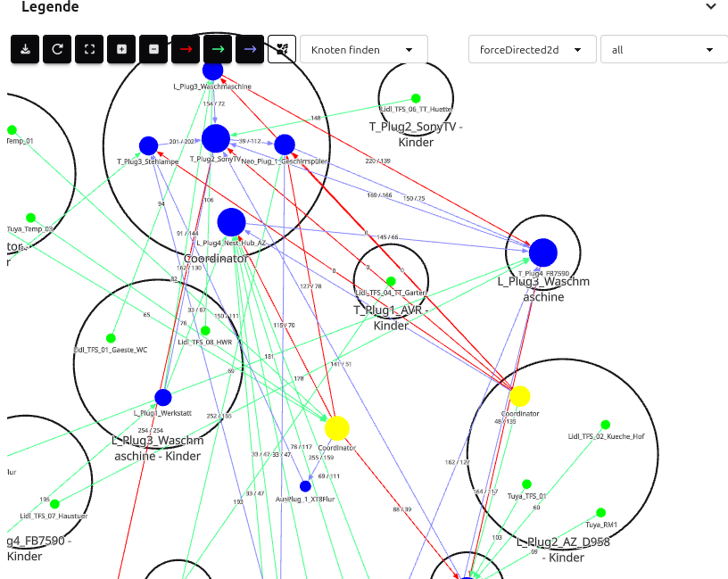
Task: Zoom in with the plus icon
Action: pos(121,50)
